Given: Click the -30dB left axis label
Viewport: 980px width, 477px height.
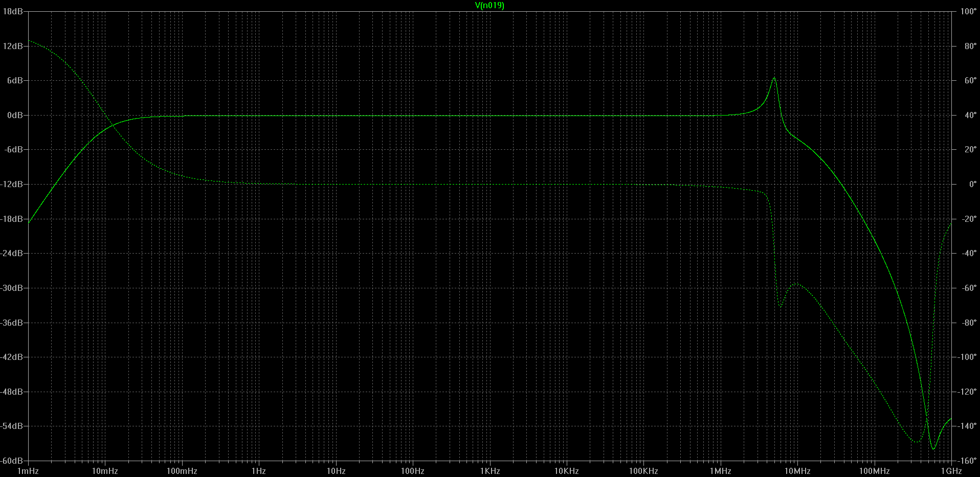Looking at the screenshot, I should [x=12, y=288].
